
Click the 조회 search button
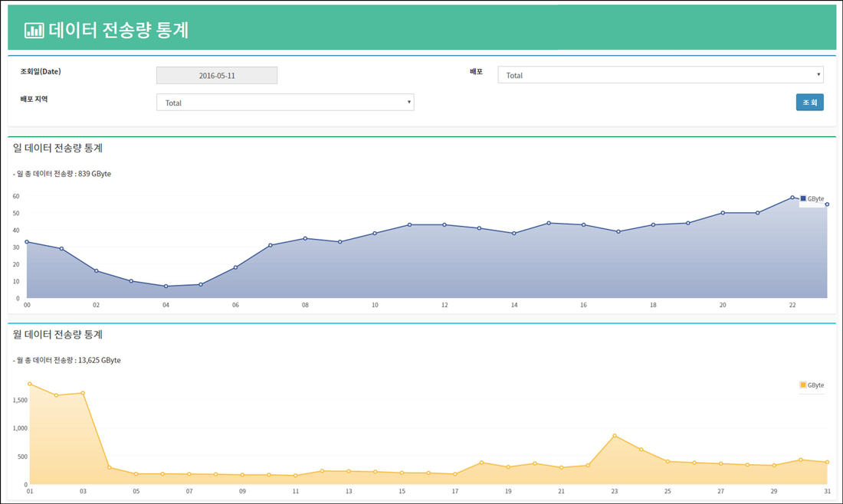(810, 102)
